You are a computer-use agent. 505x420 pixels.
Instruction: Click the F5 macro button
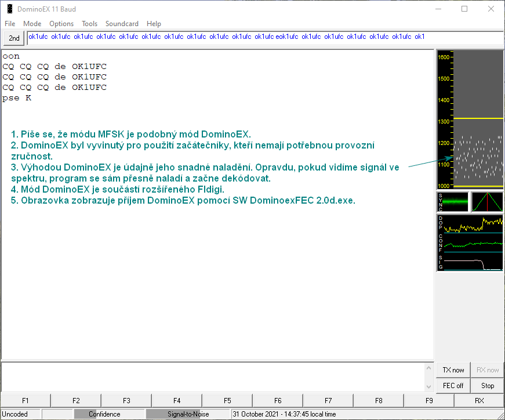coord(227,400)
